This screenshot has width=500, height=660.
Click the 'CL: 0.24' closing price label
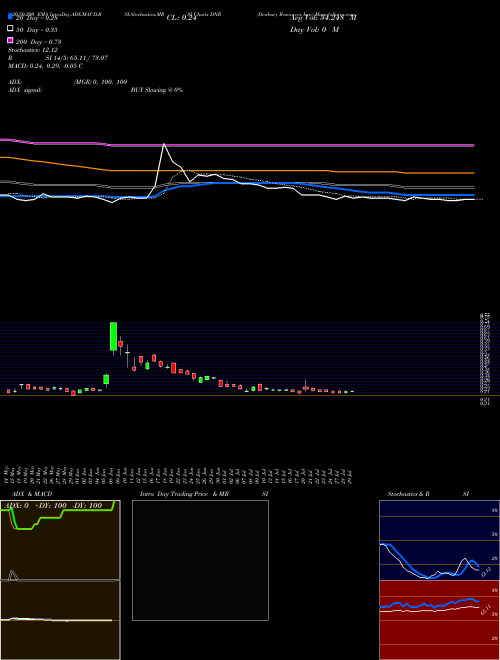[181, 18]
